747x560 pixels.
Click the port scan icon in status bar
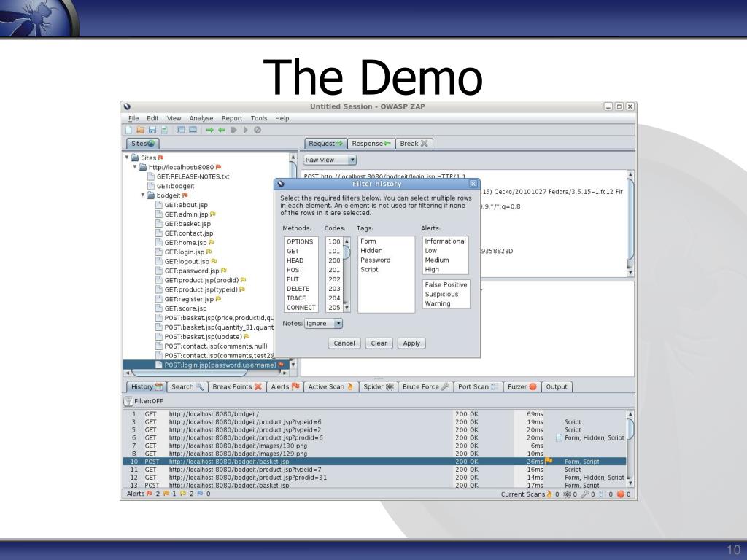[601, 494]
